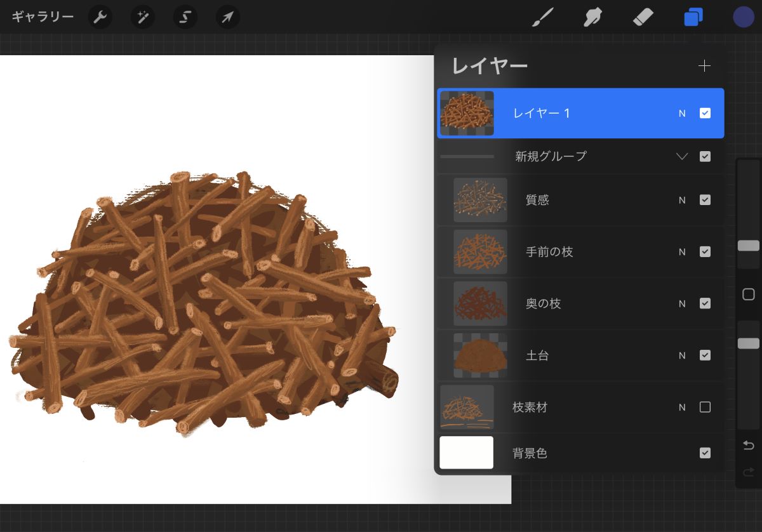The width and height of the screenshot is (762, 532).
Task: Return to the Gallery
Action: (x=41, y=17)
